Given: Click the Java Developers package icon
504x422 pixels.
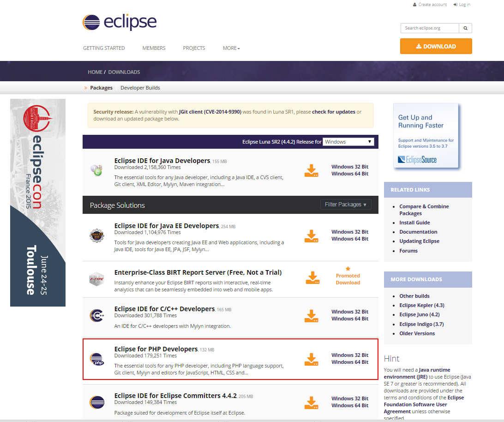Looking at the screenshot, I should tap(96, 170).
